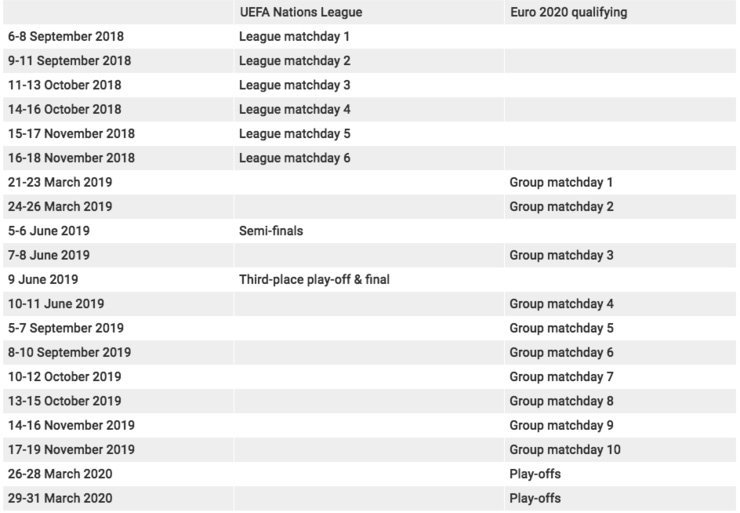The width and height of the screenshot is (740, 513).
Task: Click League matchday 1 cell
Action: pos(295,37)
